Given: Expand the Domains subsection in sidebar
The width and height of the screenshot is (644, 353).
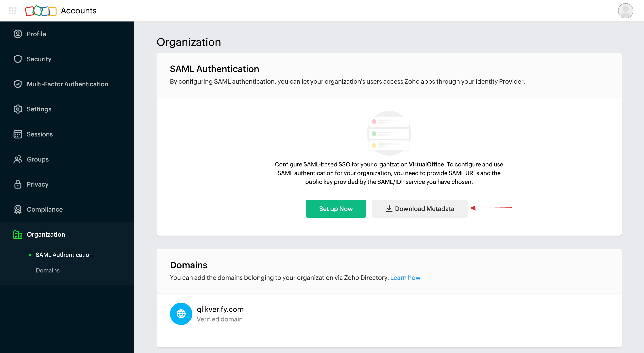Looking at the screenshot, I should pos(47,270).
